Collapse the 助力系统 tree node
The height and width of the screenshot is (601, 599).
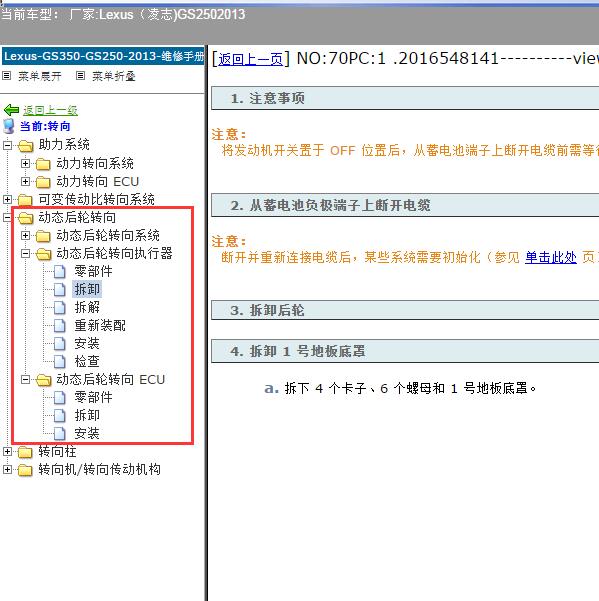pyautogui.click(x=7, y=146)
